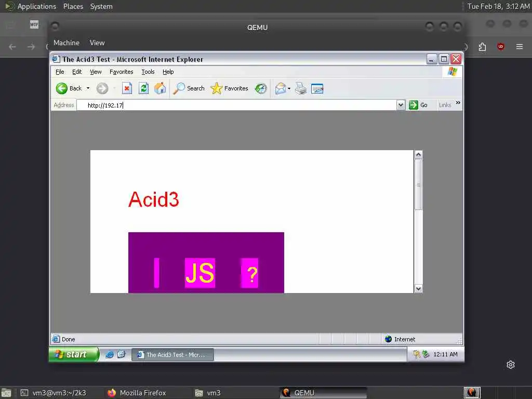The height and width of the screenshot is (399, 532).
Task: Click into the Address input field
Action: 236,105
